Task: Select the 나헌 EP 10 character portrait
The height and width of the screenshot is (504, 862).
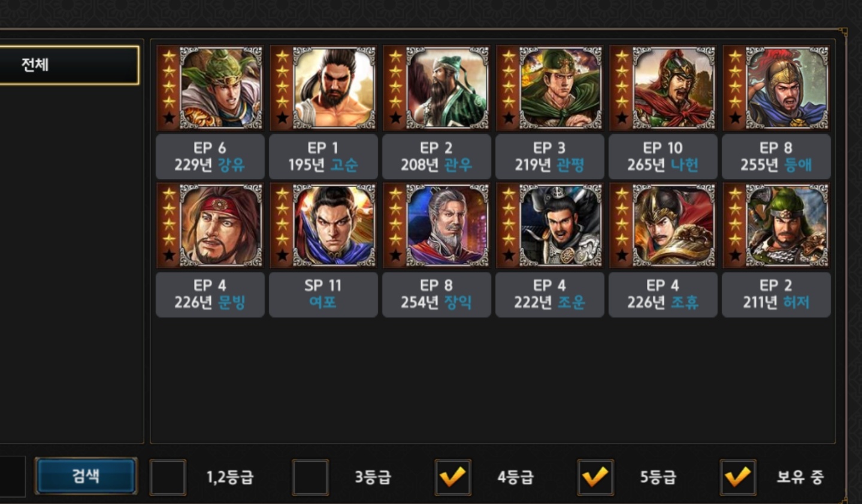Action: click(x=663, y=88)
